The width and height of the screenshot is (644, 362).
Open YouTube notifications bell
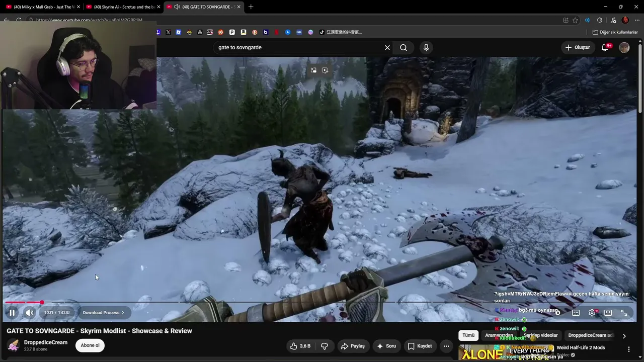[606, 47]
